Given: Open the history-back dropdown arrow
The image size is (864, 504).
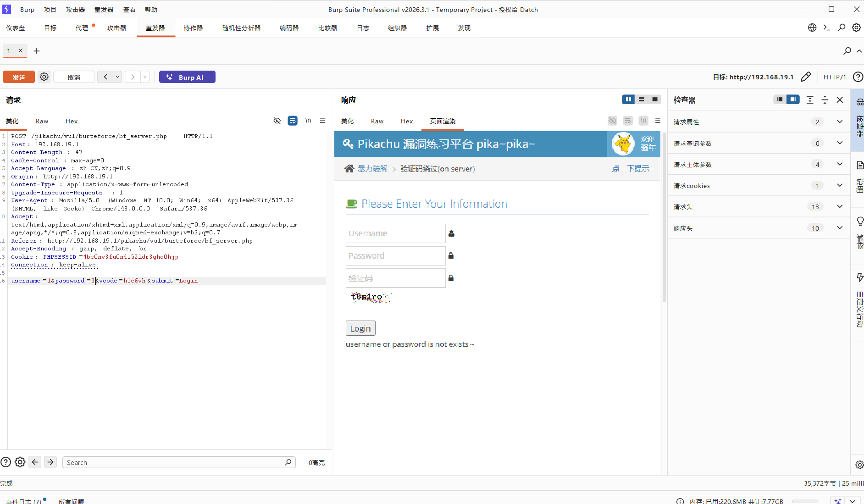Looking at the screenshot, I should (118, 77).
